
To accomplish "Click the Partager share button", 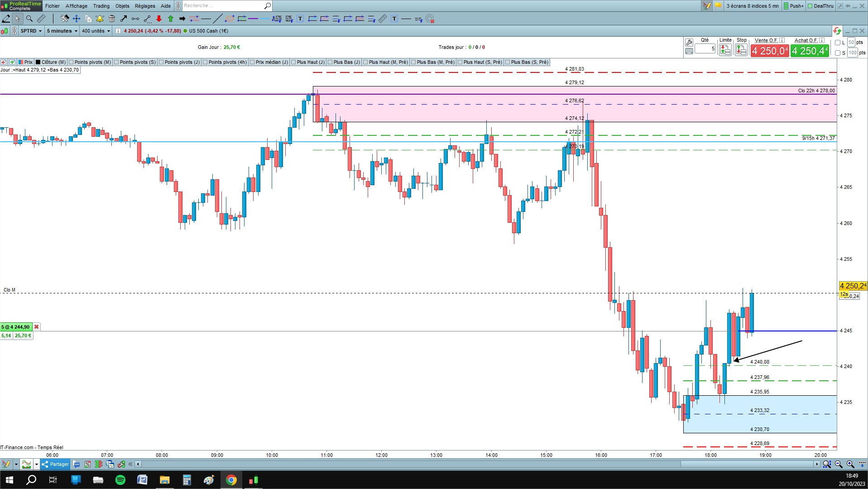I will point(55,464).
